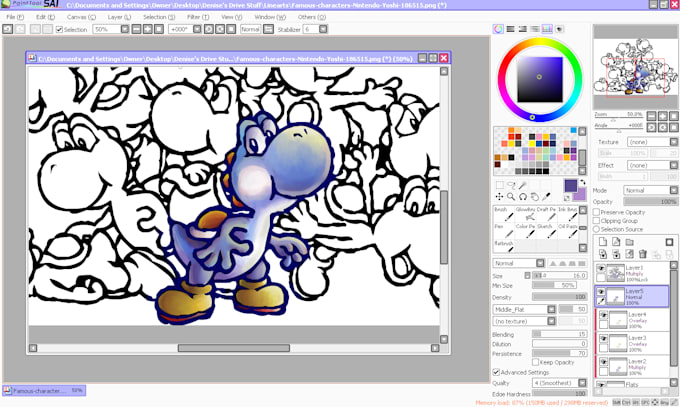Enable Keep Opacity checkbox
The image size is (680, 407).
point(536,362)
